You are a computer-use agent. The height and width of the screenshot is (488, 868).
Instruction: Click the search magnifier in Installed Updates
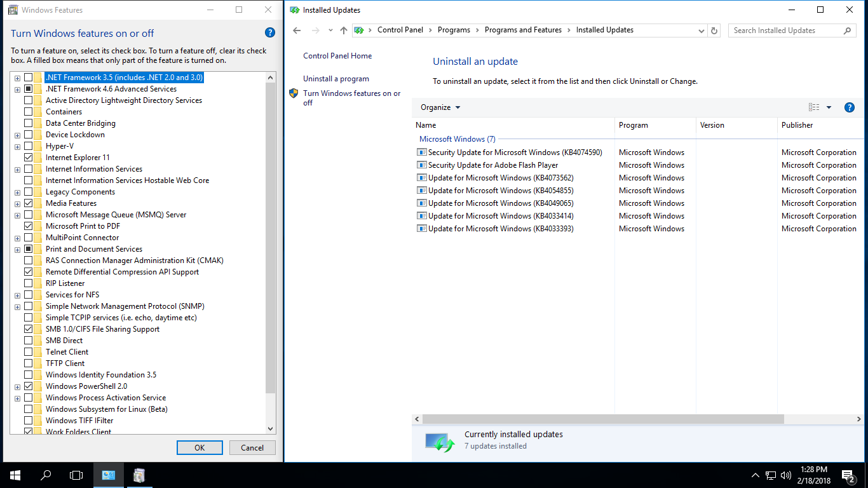[x=847, y=30]
